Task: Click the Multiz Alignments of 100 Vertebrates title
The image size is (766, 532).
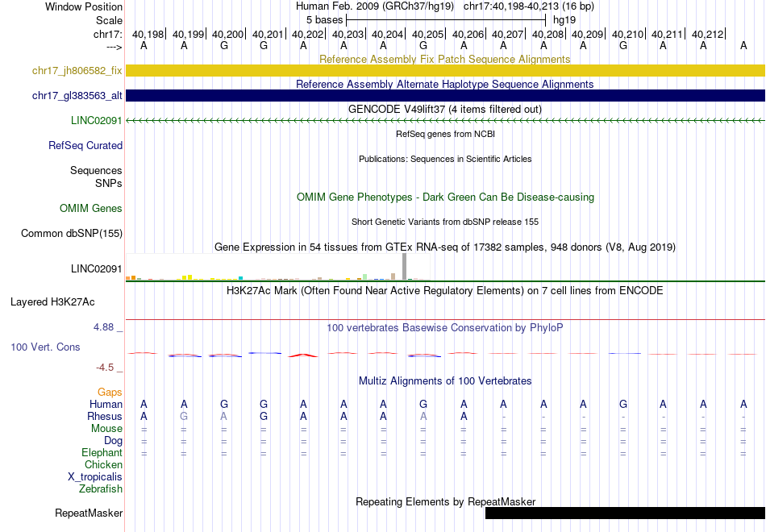Action: coord(445,381)
